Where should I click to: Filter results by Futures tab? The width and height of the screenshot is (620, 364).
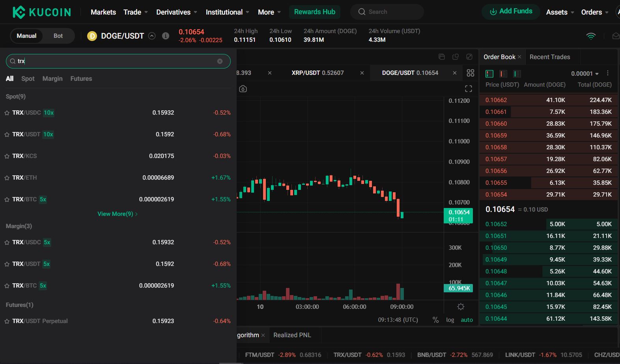(81, 79)
